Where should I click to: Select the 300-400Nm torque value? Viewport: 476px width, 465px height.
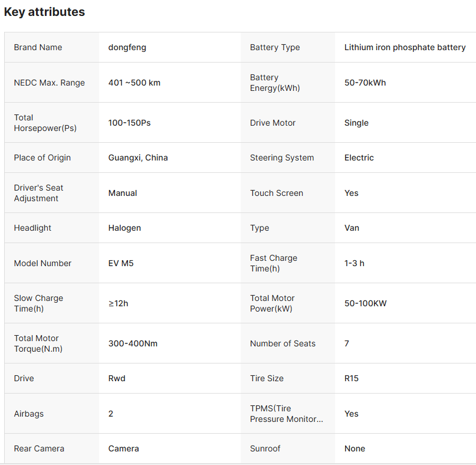(x=133, y=343)
